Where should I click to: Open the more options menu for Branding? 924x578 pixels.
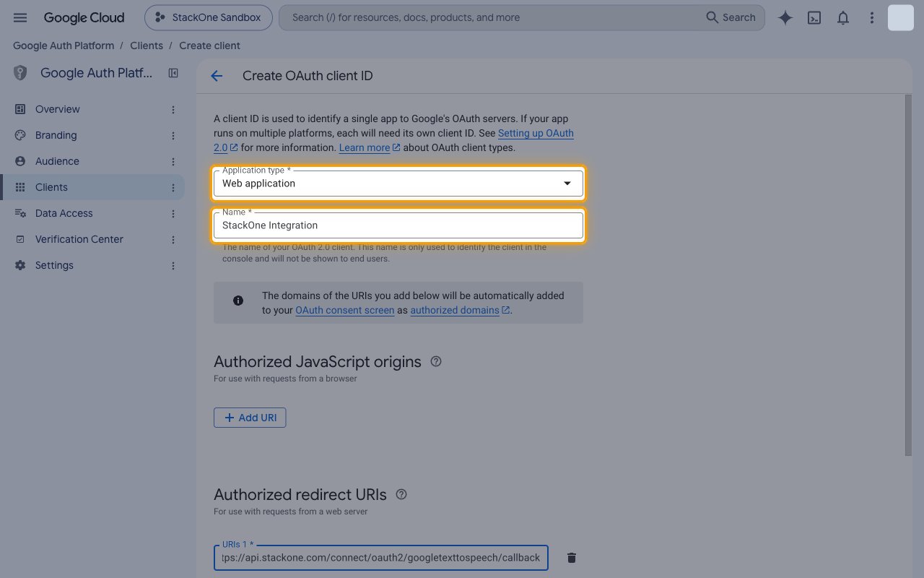[x=173, y=135]
